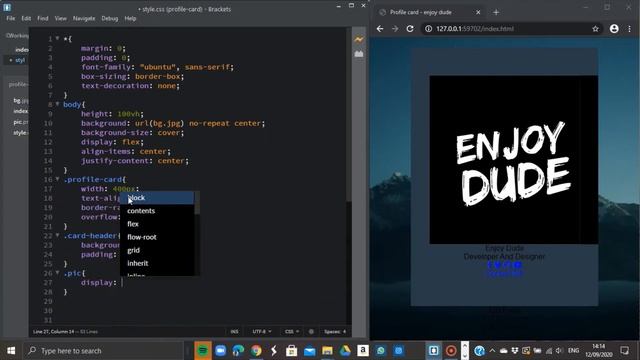
Task: Open WhatsApp from the taskbar
Action: (380, 351)
